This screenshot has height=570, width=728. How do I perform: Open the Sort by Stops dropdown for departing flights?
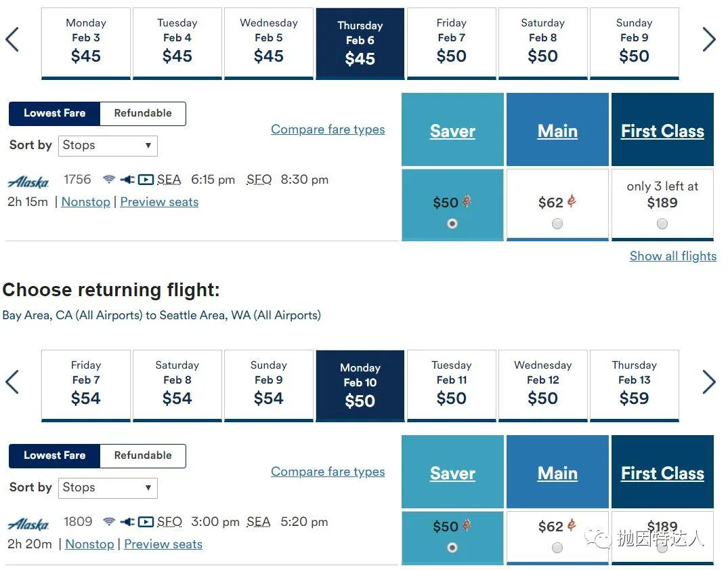(108, 146)
